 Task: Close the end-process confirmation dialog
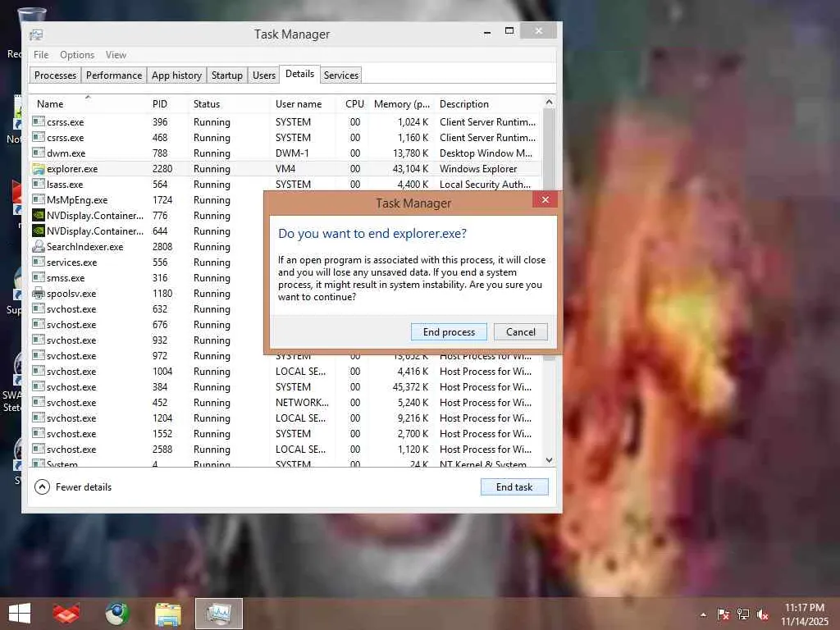click(x=545, y=200)
